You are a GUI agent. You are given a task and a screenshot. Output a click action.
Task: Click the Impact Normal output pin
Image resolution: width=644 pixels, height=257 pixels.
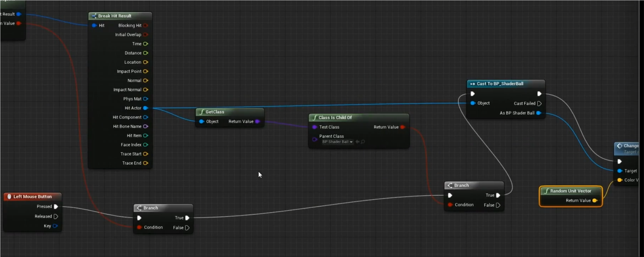click(x=146, y=90)
